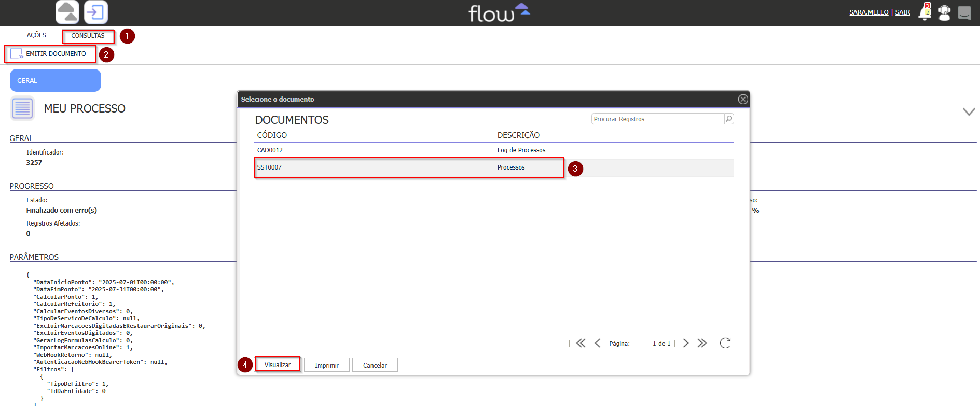Viewport: 980px width, 406px height.
Task: Click the search magnifier icon in dialog
Action: pos(729,119)
